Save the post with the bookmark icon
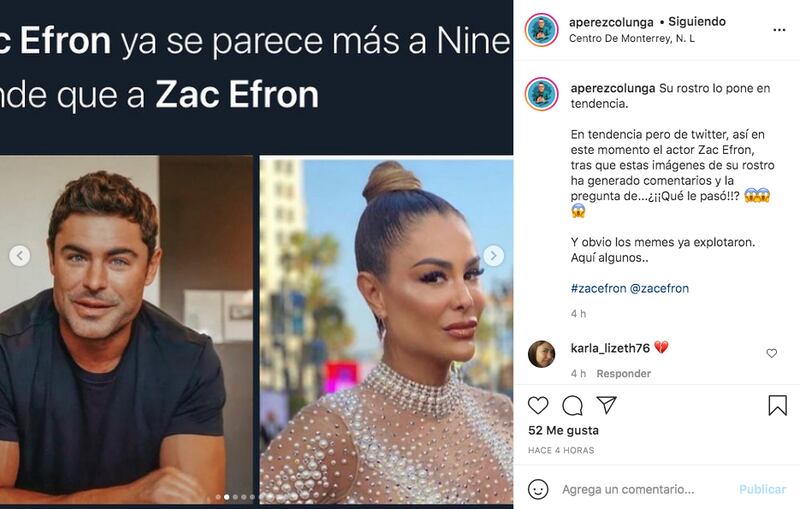 tap(778, 405)
